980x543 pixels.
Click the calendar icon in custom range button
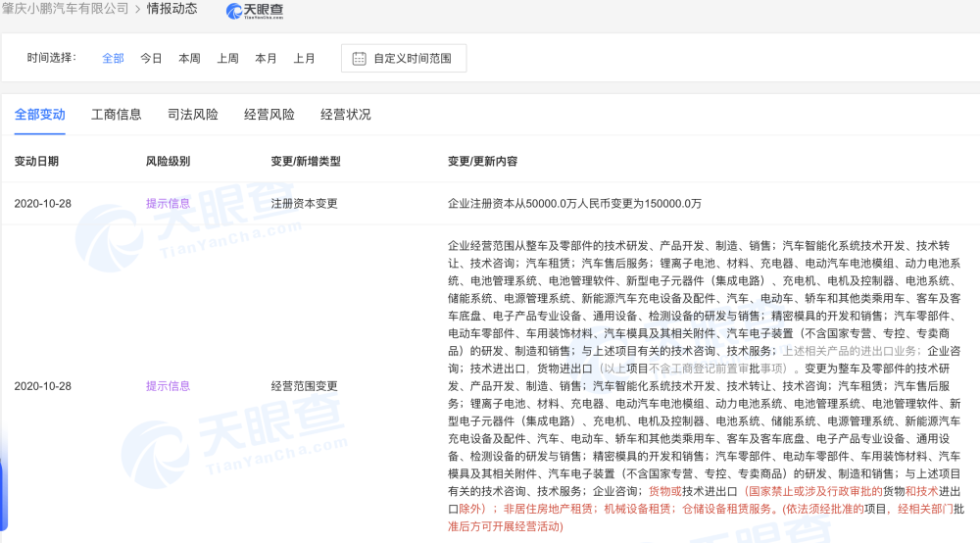pyautogui.click(x=359, y=58)
